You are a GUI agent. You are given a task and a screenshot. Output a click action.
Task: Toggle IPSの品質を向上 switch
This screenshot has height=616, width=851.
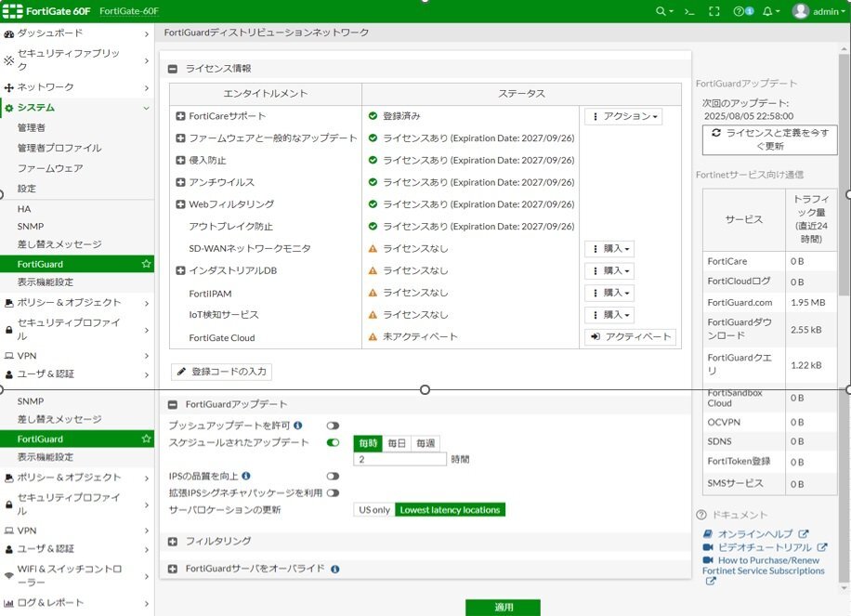(333, 476)
